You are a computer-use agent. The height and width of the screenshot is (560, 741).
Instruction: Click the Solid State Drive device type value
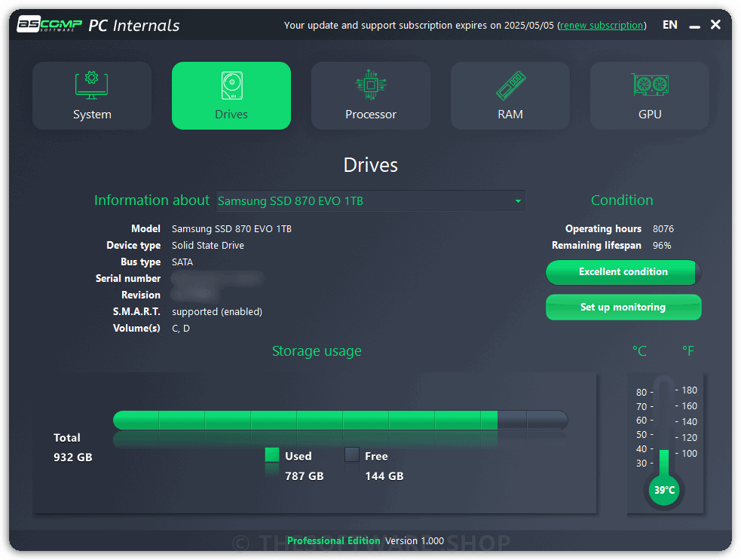[208, 245]
